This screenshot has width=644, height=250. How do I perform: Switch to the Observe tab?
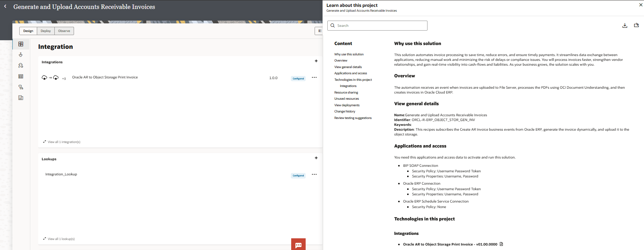(64, 31)
